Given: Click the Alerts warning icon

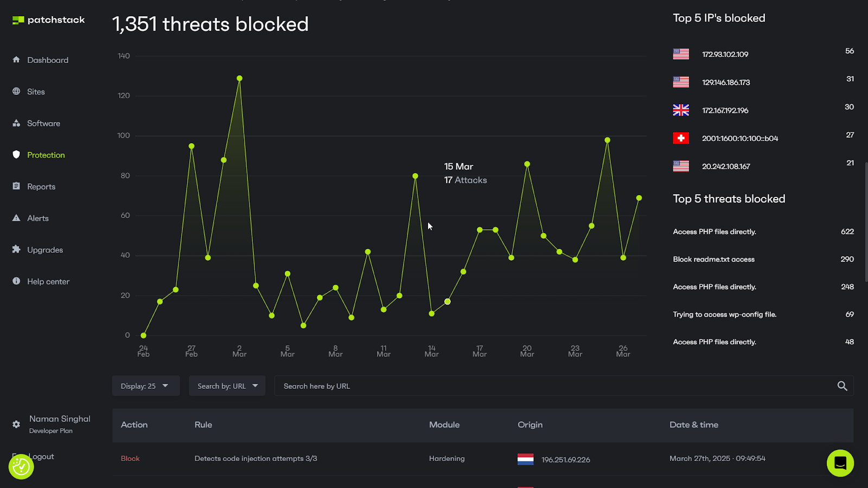Looking at the screenshot, I should coord(16,218).
